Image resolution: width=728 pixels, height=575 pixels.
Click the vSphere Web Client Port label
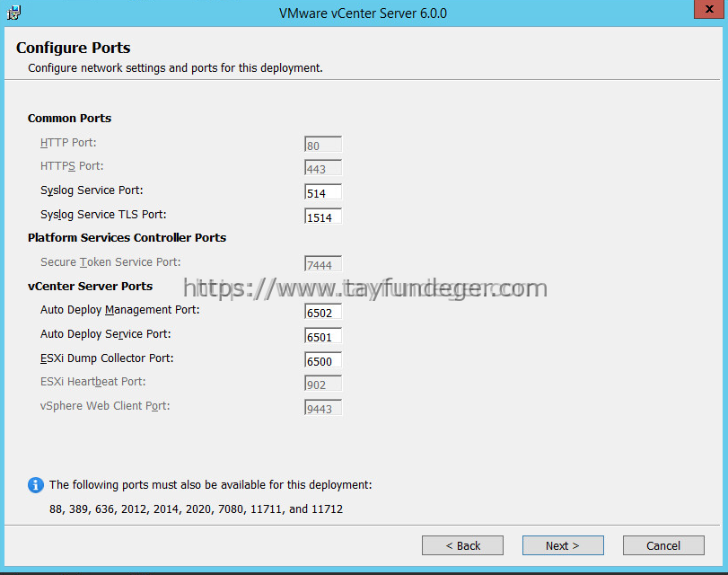click(x=105, y=406)
